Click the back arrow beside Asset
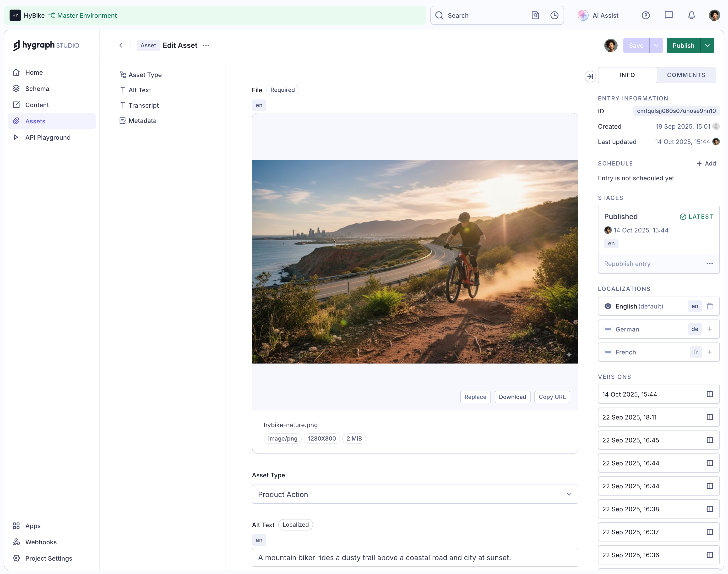728x574 pixels. 121,45
